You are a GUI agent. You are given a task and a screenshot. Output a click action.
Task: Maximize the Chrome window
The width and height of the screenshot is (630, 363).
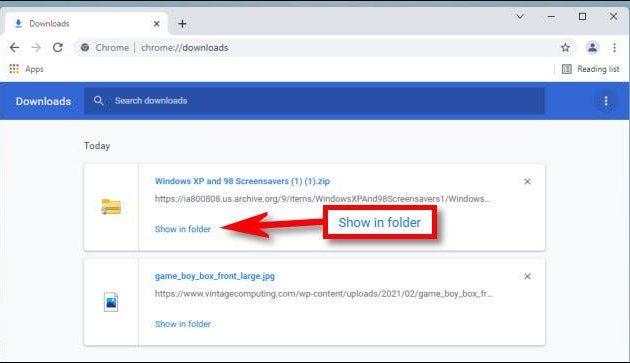[582, 16]
